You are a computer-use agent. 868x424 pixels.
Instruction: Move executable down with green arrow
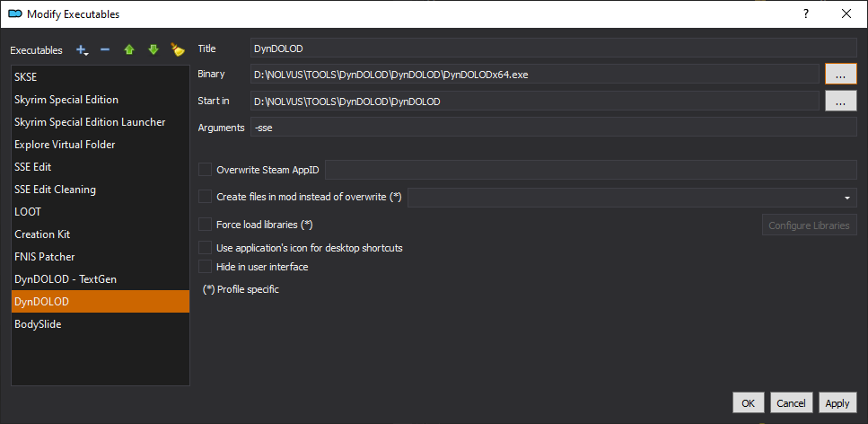point(153,50)
